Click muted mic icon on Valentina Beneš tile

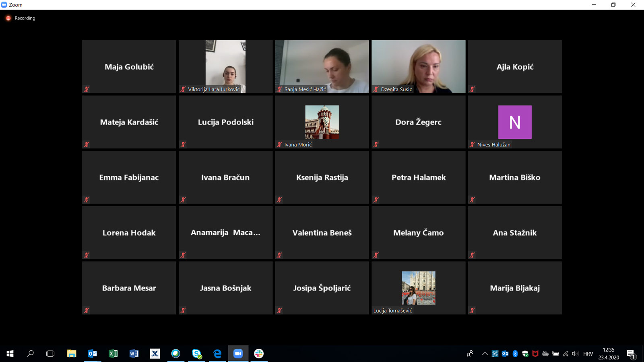(279, 255)
